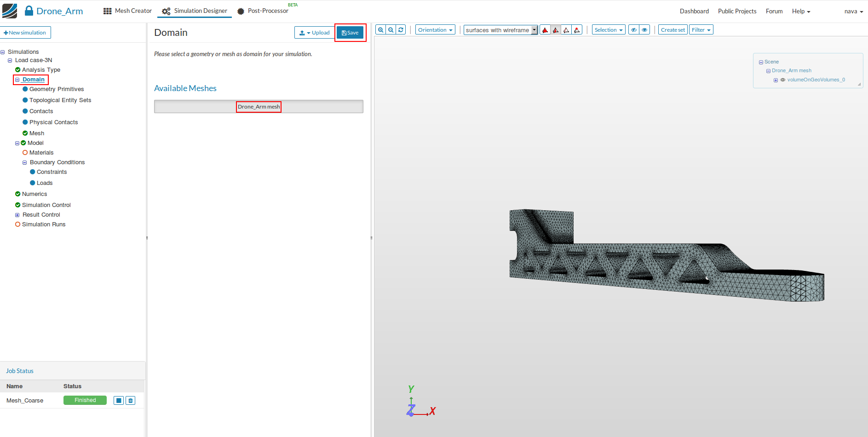Switch to the Simulation Designer tab

(x=195, y=11)
